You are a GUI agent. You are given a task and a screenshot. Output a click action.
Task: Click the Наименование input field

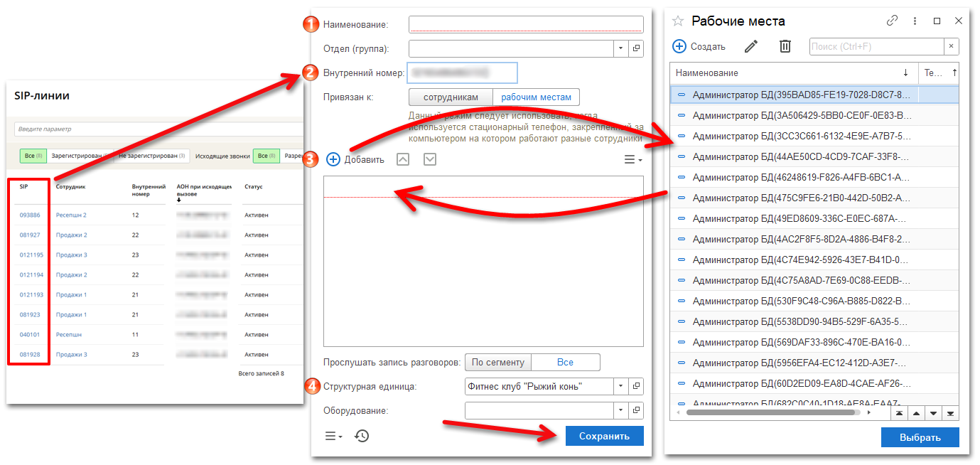[x=526, y=25]
